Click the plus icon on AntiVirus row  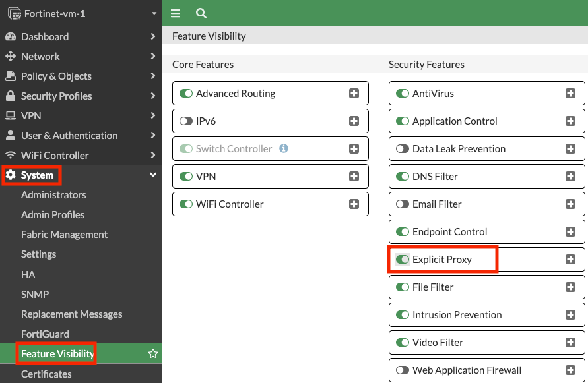[571, 94]
